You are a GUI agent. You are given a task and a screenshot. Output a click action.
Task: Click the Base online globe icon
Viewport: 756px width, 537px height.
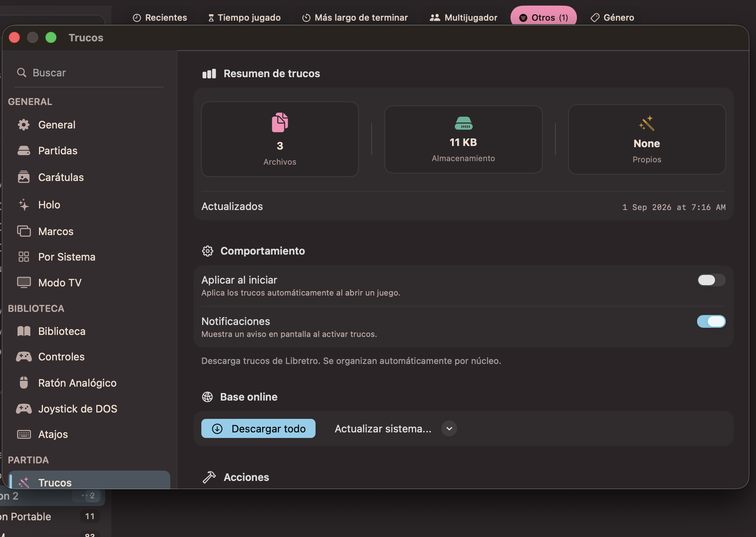point(207,397)
